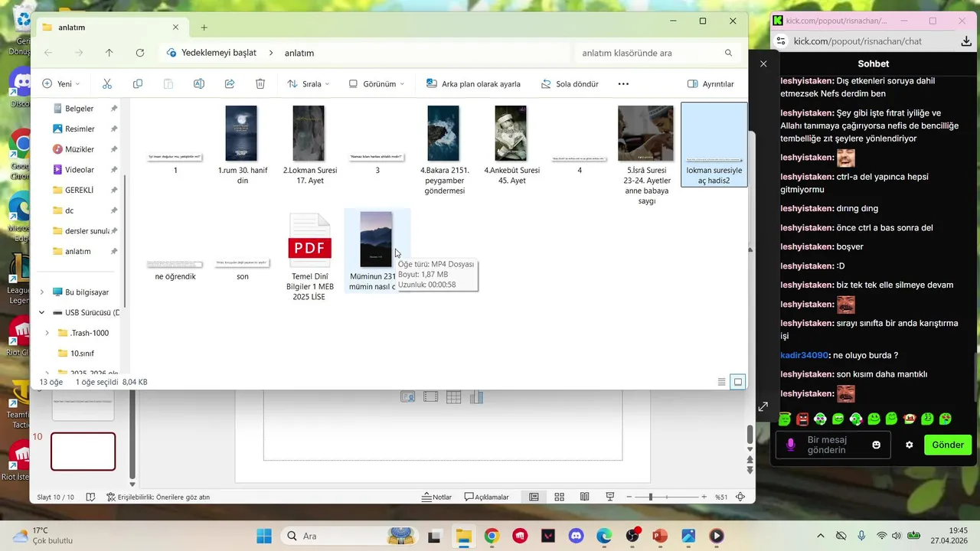
Task: Open a new Explorer tab with plus
Action: pos(204,28)
